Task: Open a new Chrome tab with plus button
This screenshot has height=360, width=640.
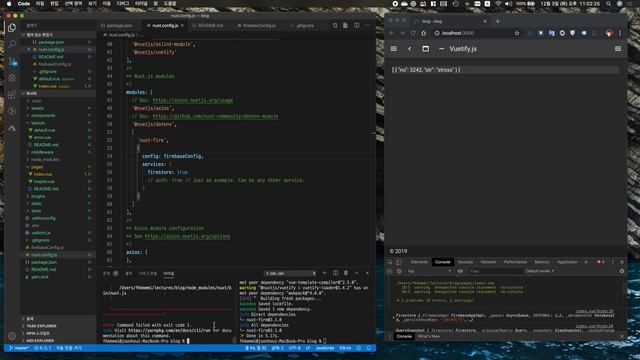Action: tap(497, 21)
